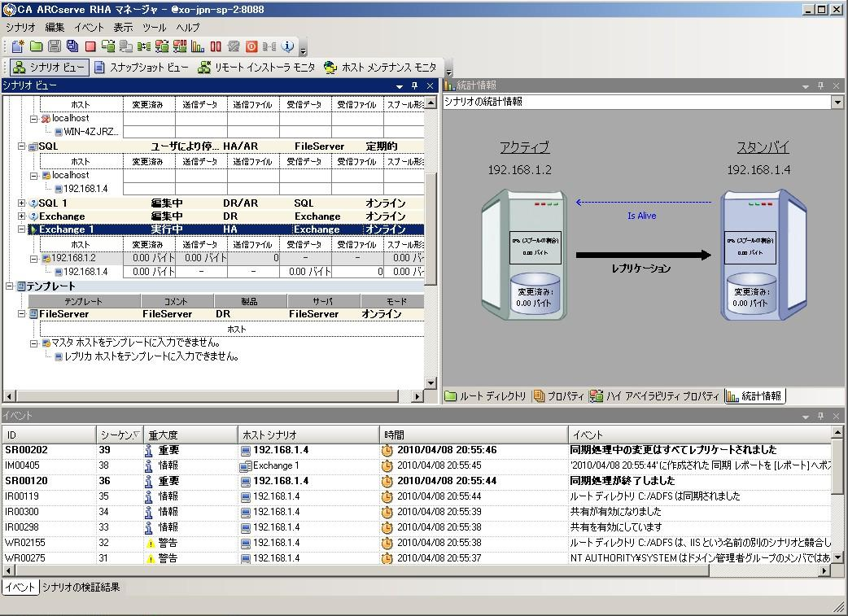Click event SR00202 in the event list
The image size is (848, 616).
pyautogui.click(x=28, y=448)
